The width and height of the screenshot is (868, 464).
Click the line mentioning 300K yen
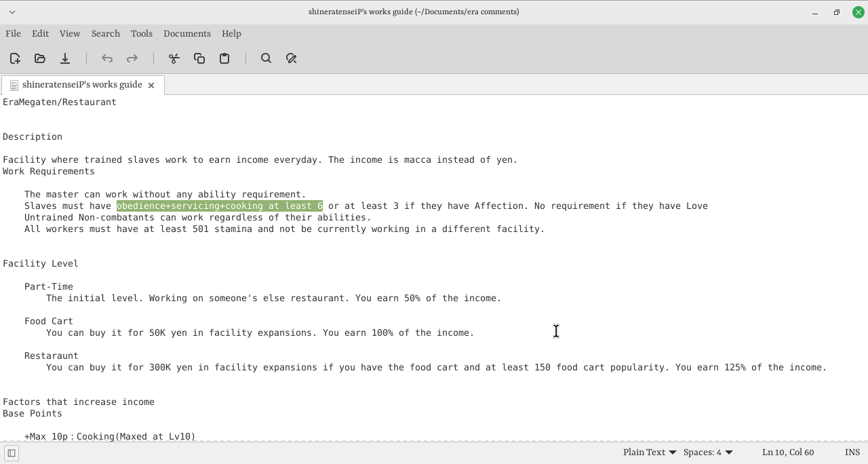[x=437, y=367]
